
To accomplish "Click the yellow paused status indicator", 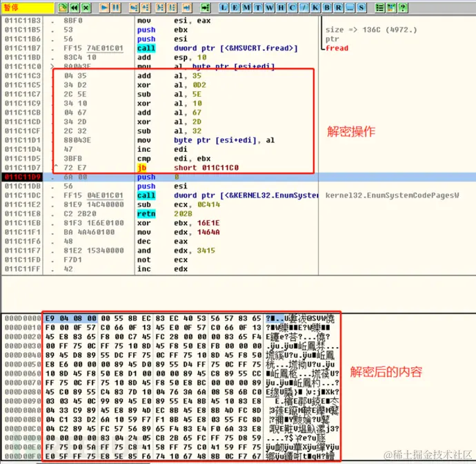I will [x=28, y=8].
